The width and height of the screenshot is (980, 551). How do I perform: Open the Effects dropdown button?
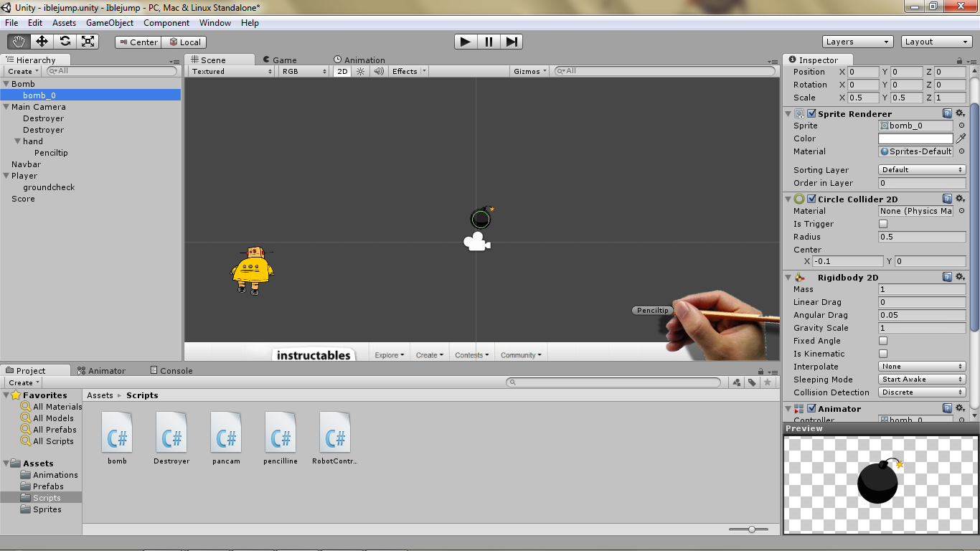click(408, 71)
